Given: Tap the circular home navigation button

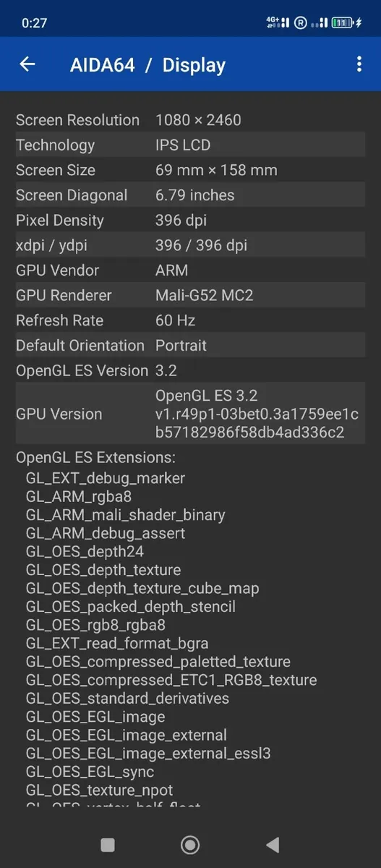Looking at the screenshot, I should click(190, 844).
